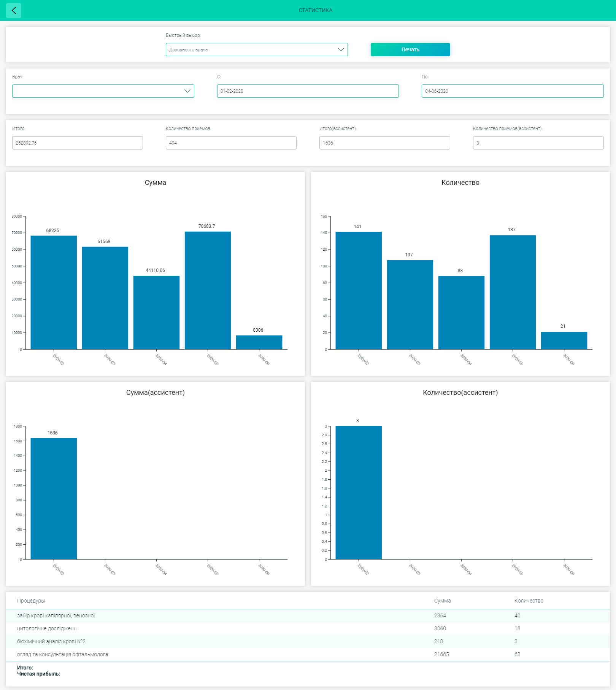Click the Итого field showing 252892,76
616x690 pixels.
tap(78, 143)
